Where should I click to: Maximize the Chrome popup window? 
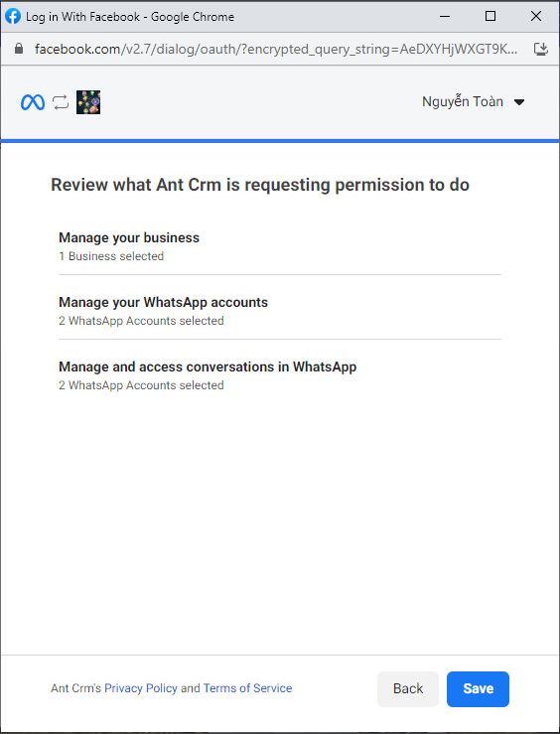pyautogui.click(x=490, y=16)
